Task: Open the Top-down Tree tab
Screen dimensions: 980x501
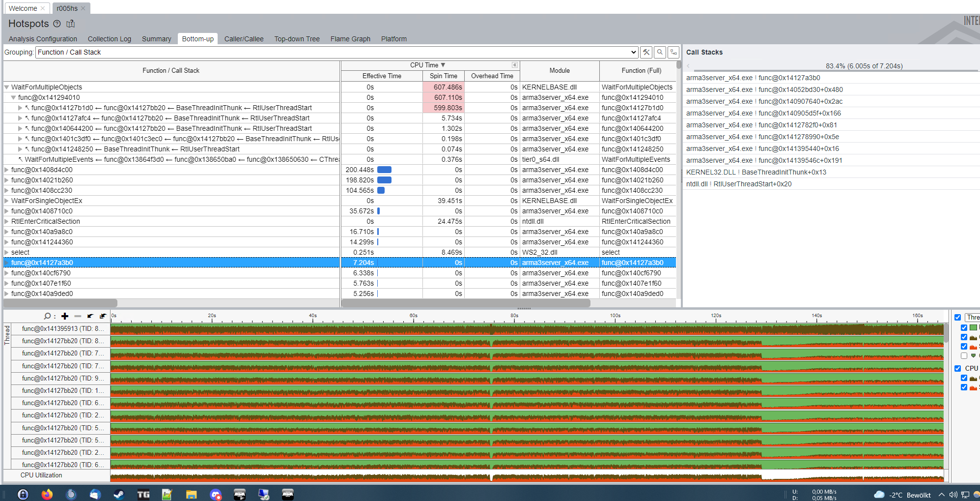Action: point(297,39)
